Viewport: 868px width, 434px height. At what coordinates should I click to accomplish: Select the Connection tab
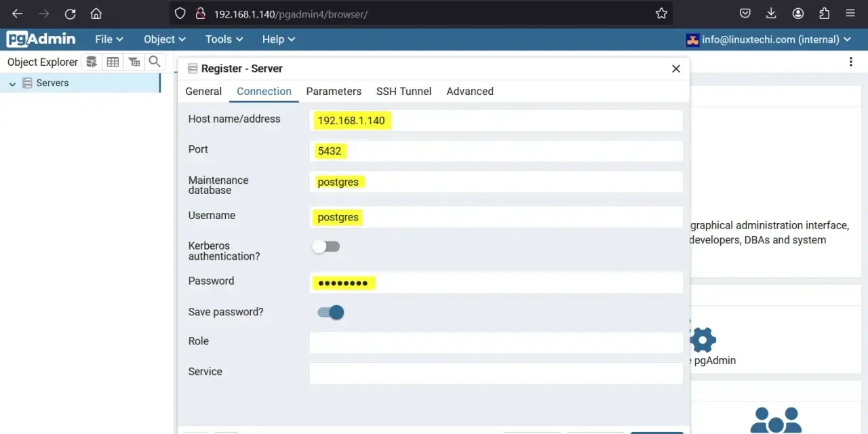point(264,92)
